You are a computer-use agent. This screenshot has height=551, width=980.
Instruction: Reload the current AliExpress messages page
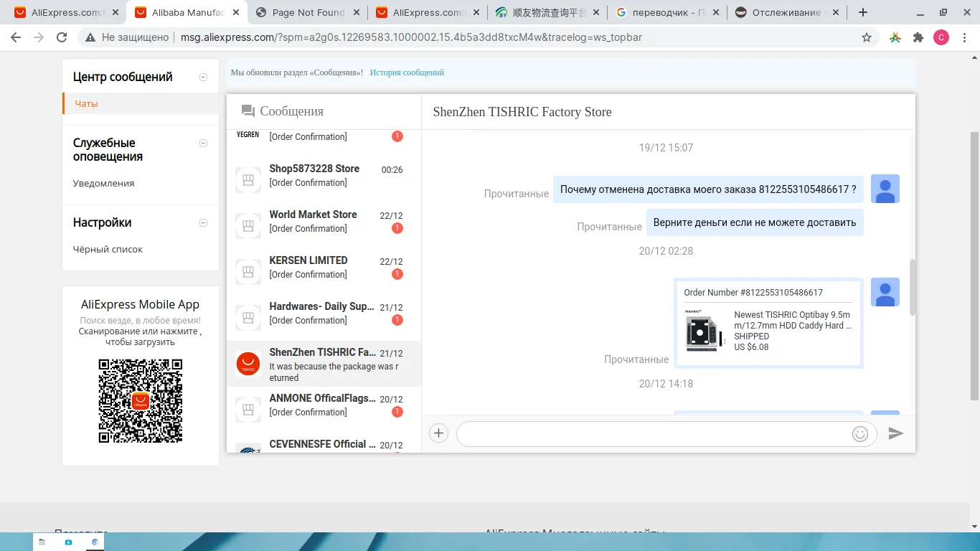click(62, 37)
